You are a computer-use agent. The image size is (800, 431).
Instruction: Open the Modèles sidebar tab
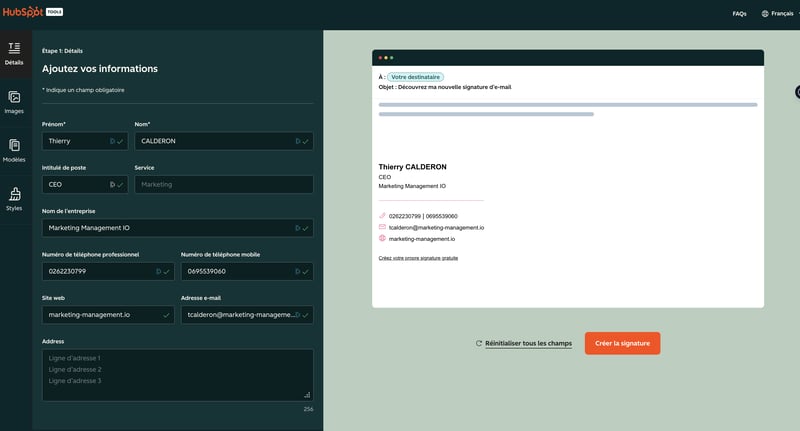point(14,151)
